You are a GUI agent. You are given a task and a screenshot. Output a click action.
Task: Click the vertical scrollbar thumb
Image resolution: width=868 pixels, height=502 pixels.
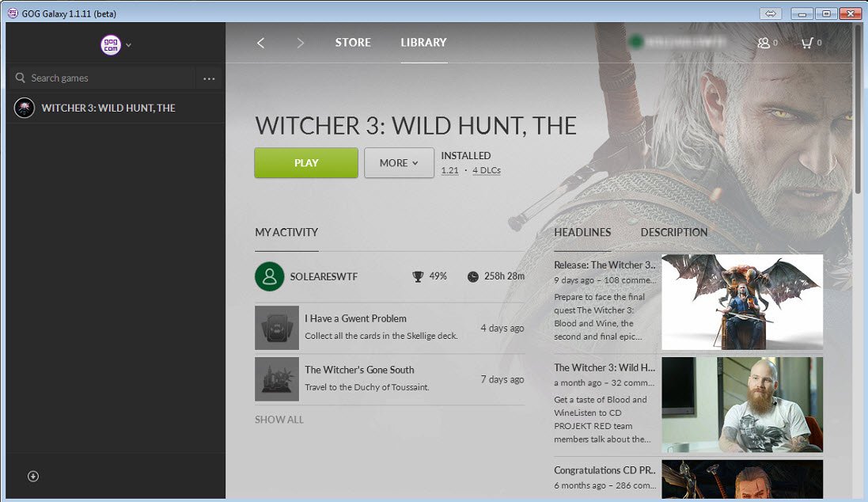(858, 108)
